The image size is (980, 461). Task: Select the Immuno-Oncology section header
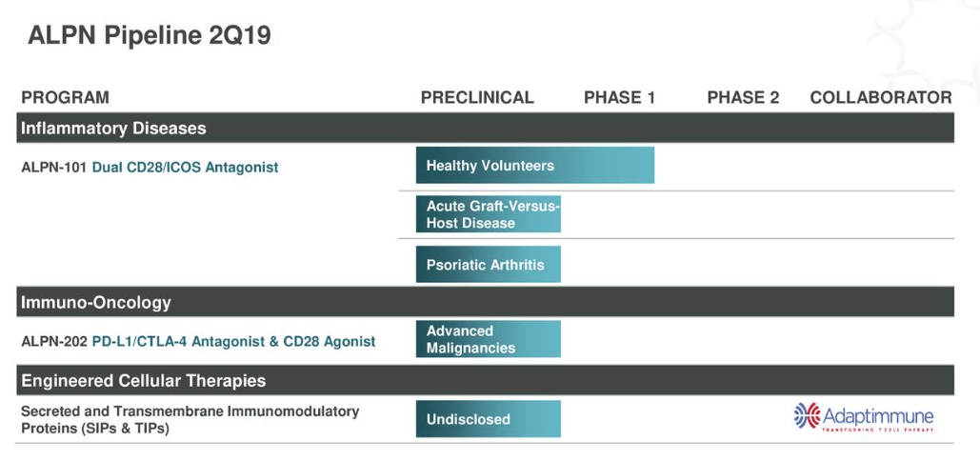96,302
